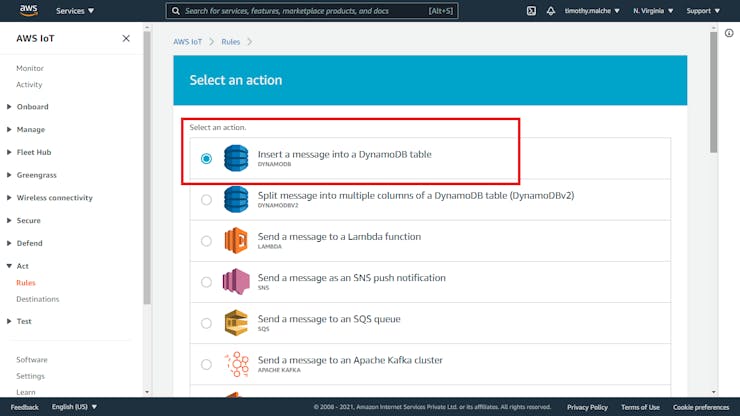Close the AWS IoT sidebar

tap(126, 38)
